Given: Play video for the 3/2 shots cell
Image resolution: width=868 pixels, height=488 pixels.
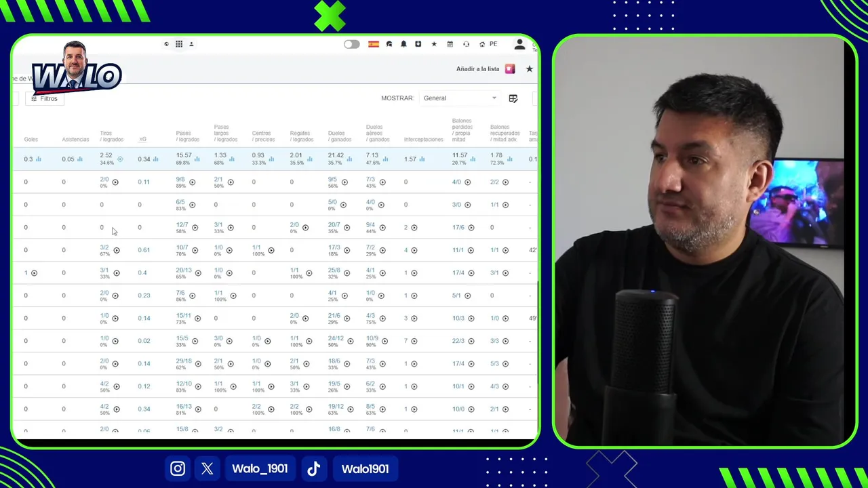Looking at the screenshot, I should 117,250.
